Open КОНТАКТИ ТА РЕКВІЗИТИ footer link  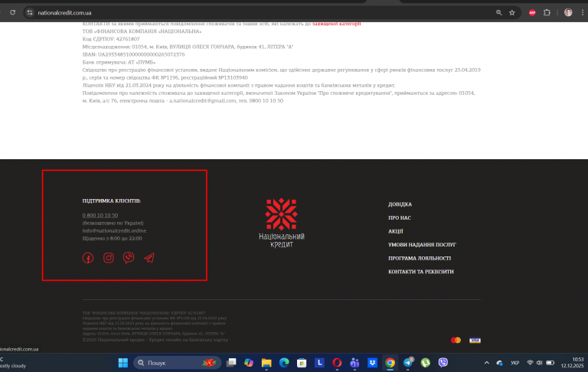click(x=421, y=272)
